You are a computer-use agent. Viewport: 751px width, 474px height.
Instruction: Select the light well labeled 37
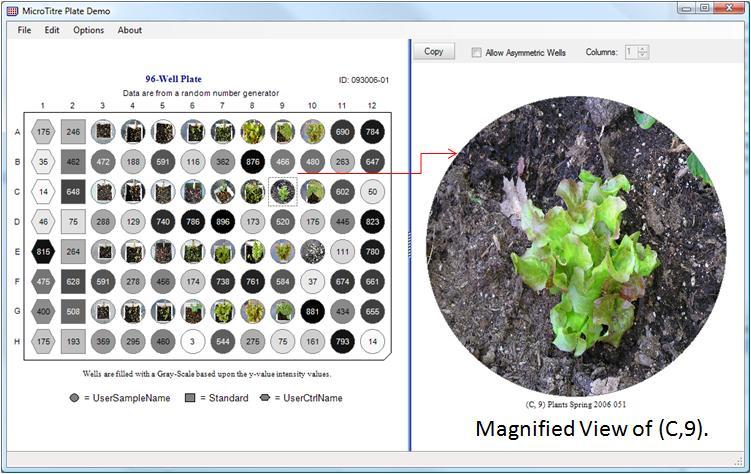pyautogui.click(x=312, y=282)
